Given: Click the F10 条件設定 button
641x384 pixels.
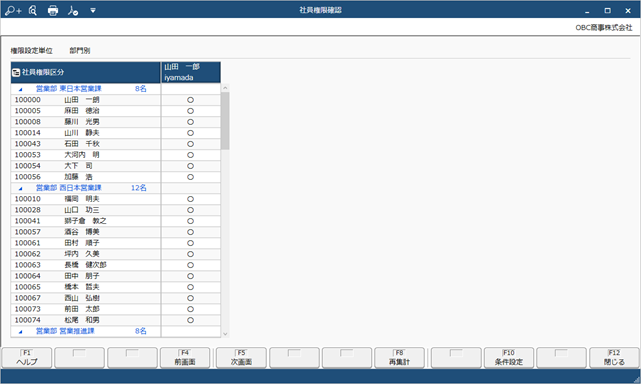Looking at the screenshot, I should pyautogui.click(x=509, y=358).
